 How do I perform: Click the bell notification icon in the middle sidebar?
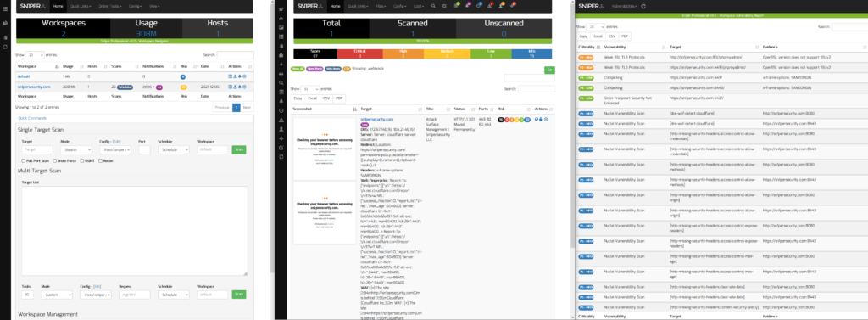tap(281, 102)
